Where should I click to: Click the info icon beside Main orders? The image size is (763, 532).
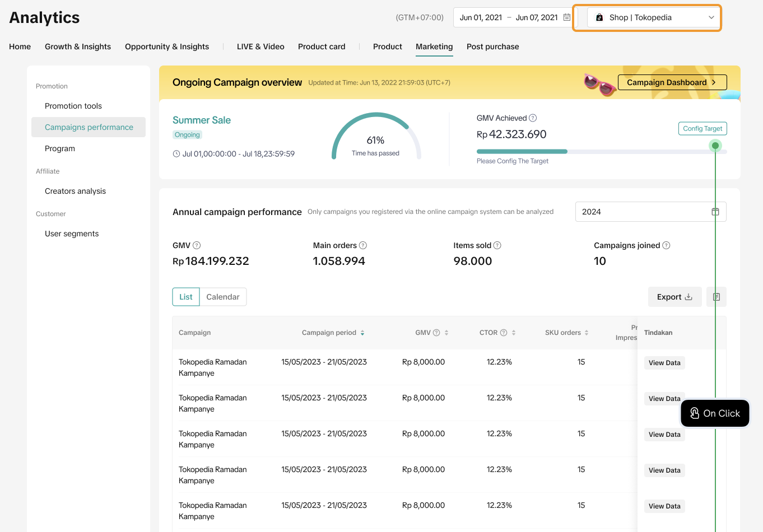tap(363, 245)
